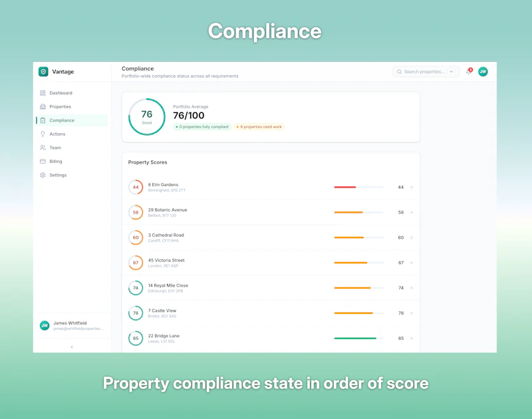This screenshot has height=419, width=532.
Task: Click orange progress bar for 29 Botanic Avenue
Action: pyautogui.click(x=359, y=212)
